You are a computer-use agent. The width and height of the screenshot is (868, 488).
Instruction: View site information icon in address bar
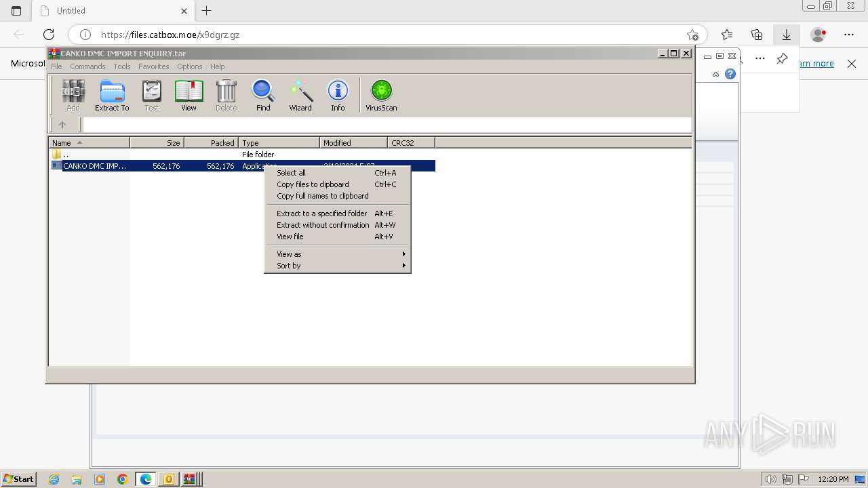tap(85, 35)
